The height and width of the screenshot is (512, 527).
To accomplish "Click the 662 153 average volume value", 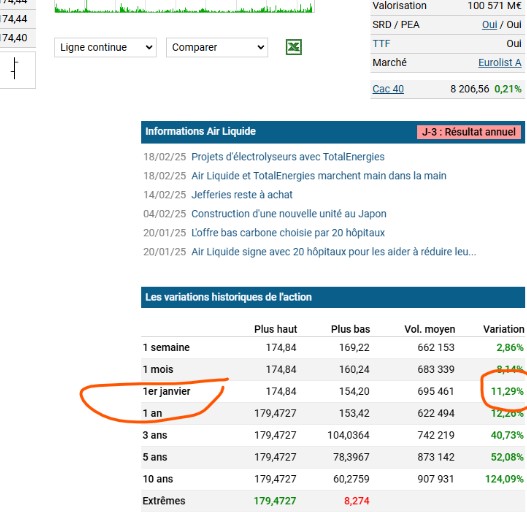I will (x=436, y=347).
